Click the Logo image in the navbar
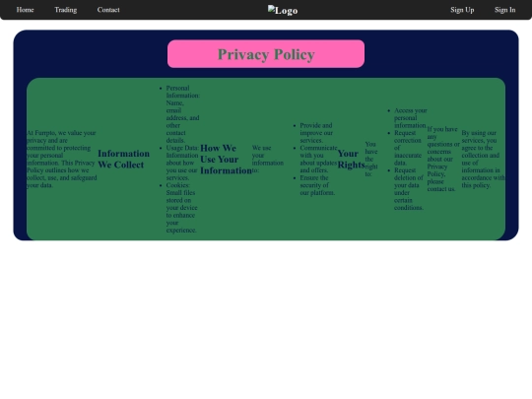The height and width of the screenshot is (399, 532). coord(283,10)
